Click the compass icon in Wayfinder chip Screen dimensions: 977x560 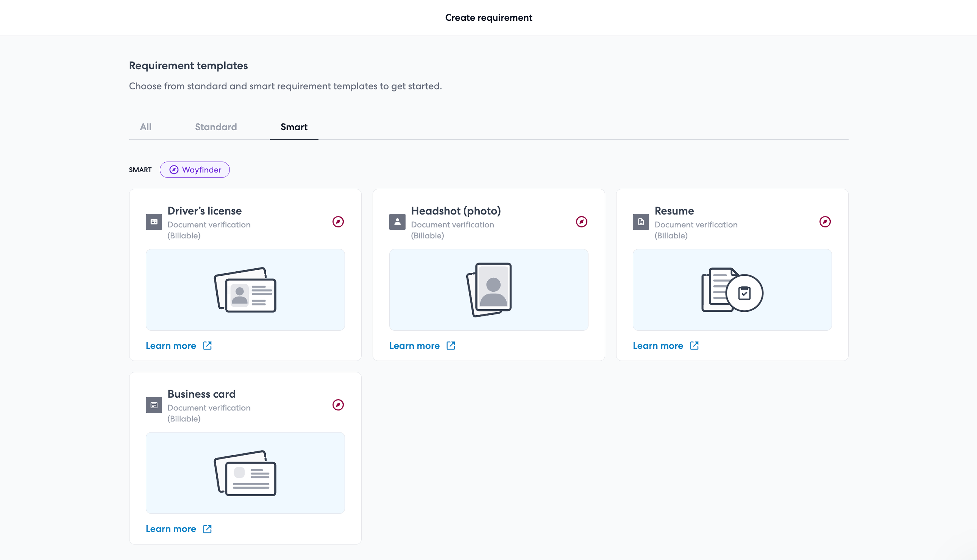pos(174,170)
